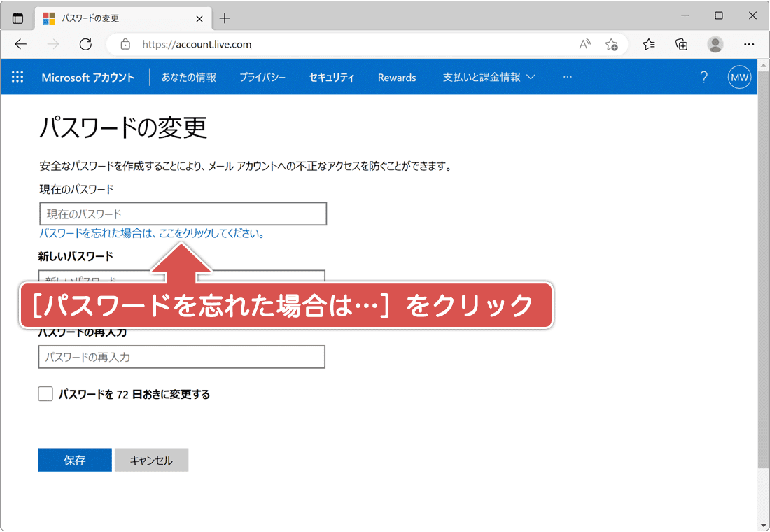Open the Read Aloud icon in address bar
The height and width of the screenshot is (532, 770).
pos(584,45)
